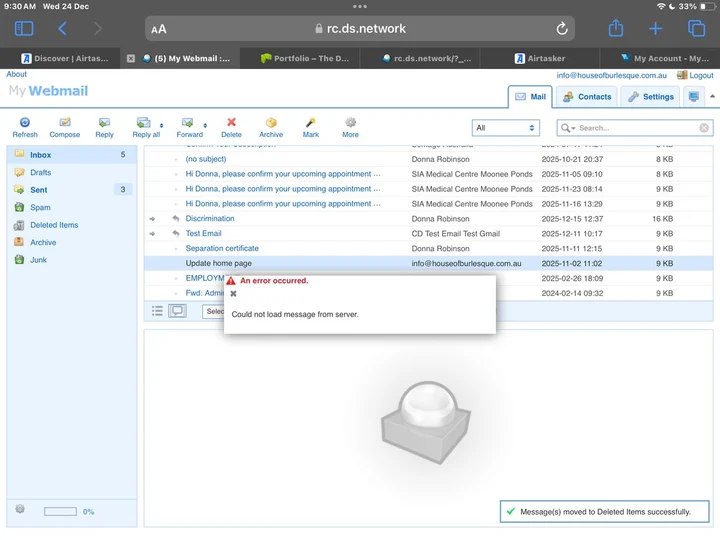This screenshot has height=540, width=720.
Task: Switch to the Mail tab
Action: point(530,97)
